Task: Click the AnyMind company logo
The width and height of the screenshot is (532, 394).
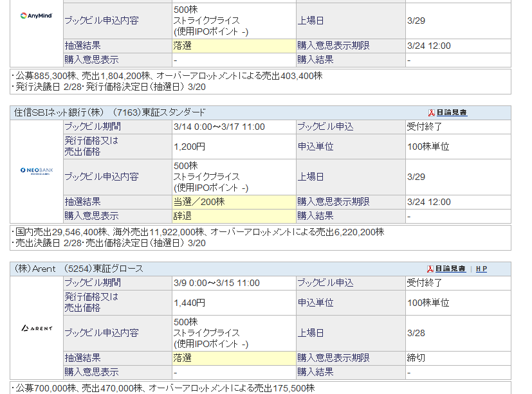Action: point(36,15)
